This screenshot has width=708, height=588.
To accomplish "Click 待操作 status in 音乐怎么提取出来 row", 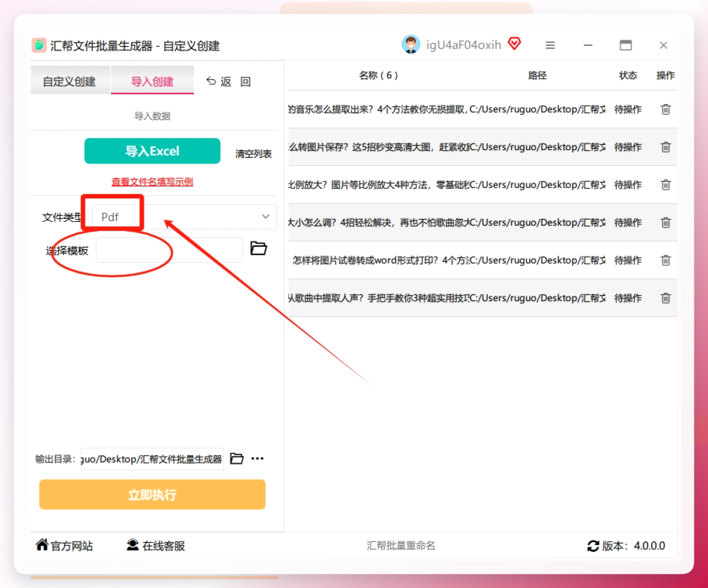I will click(x=628, y=109).
